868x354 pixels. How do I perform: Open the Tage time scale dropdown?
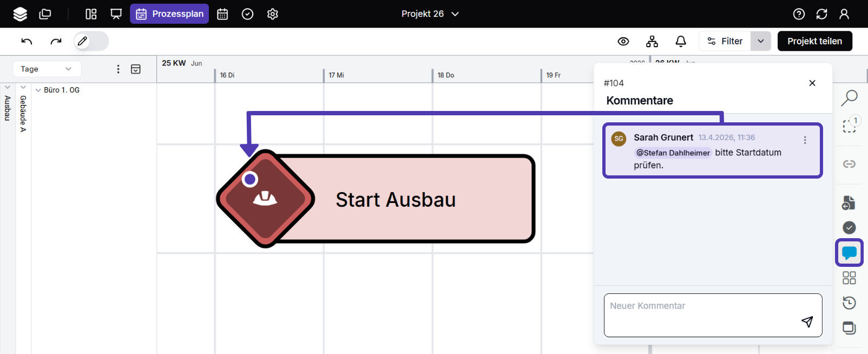click(47, 69)
